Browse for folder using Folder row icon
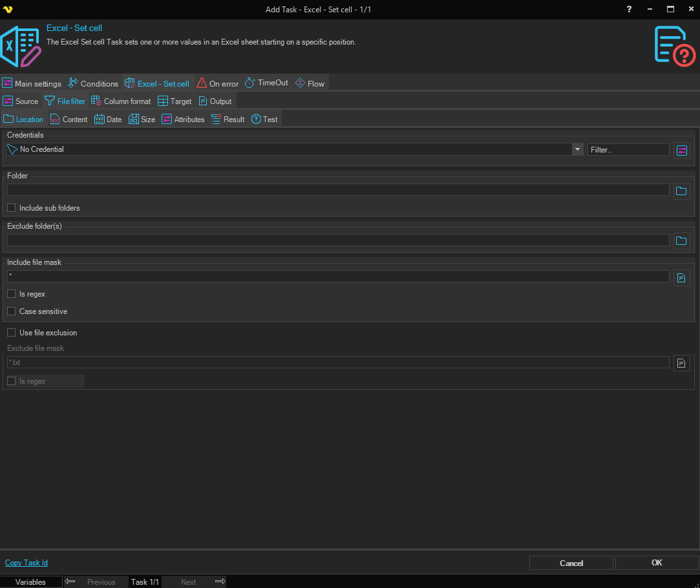The width and height of the screenshot is (700, 588). click(x=681, y=191)
